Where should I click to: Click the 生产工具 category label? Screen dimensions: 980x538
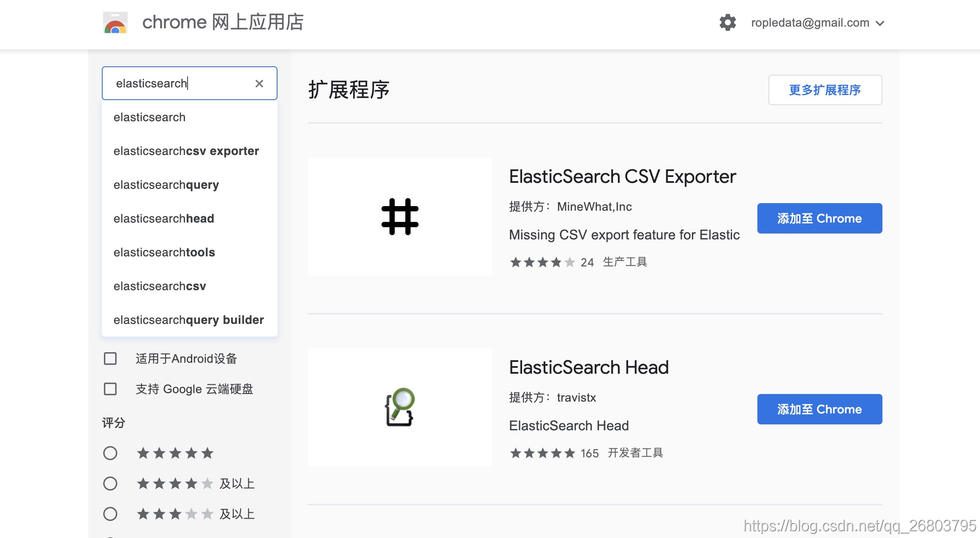coord(625,262)
